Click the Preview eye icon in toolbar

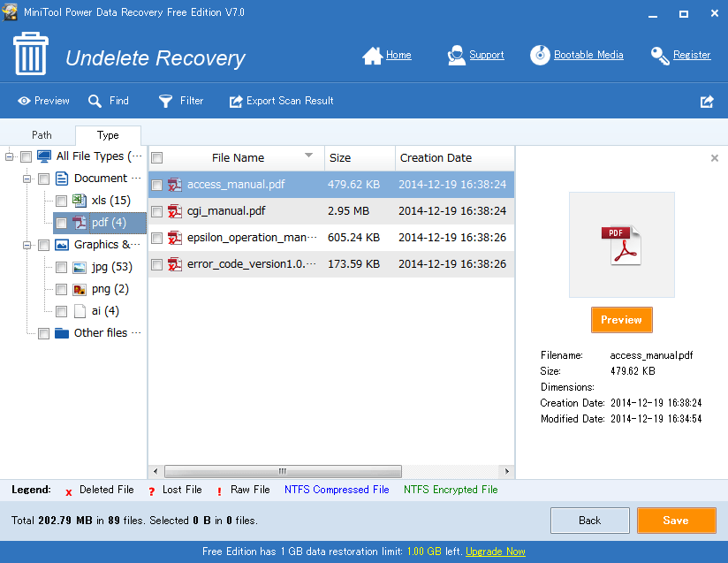(24, 101)
